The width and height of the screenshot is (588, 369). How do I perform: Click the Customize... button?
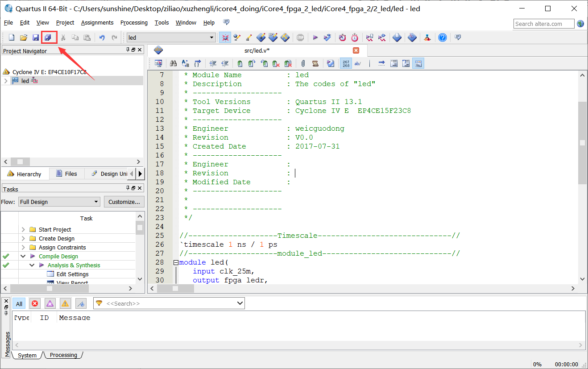point(124,202)
